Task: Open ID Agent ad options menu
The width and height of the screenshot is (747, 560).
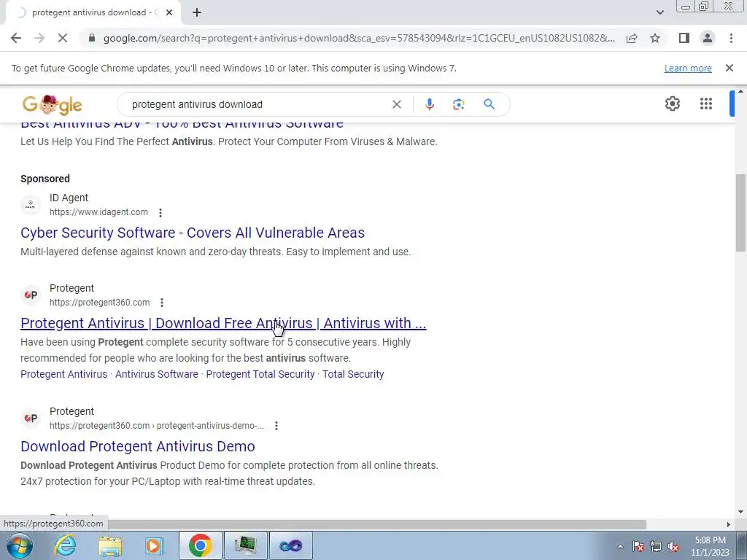Action: point(160,212)
